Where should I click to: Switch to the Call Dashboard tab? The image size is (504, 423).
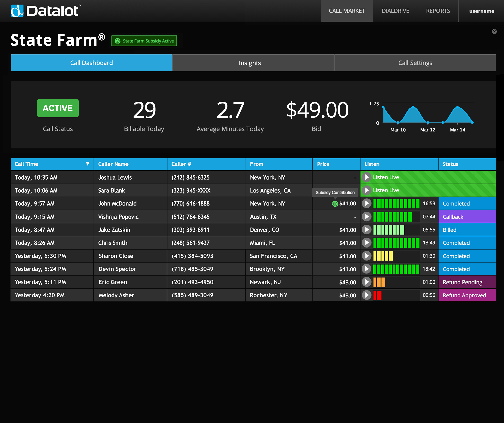91,63
